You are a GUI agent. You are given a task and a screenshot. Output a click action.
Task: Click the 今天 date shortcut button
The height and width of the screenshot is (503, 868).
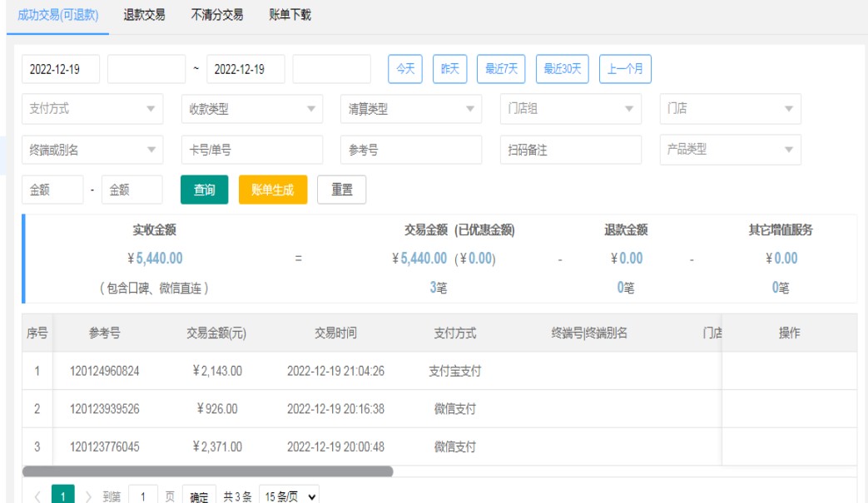(x=405, y=69)
